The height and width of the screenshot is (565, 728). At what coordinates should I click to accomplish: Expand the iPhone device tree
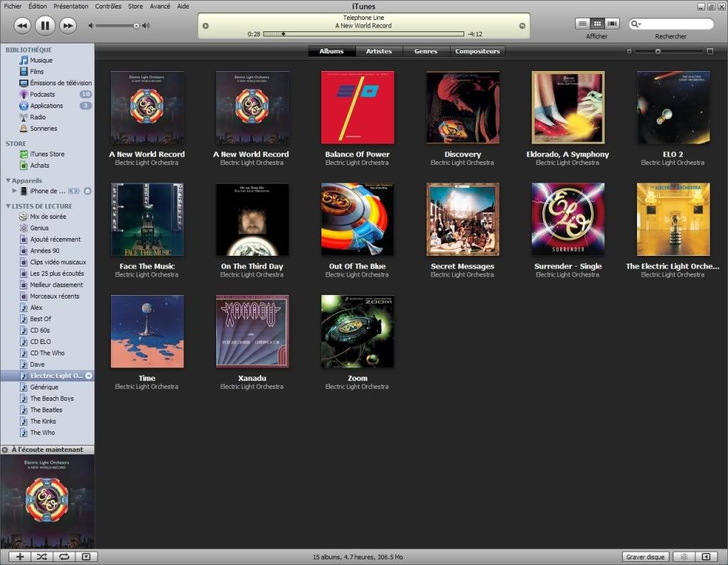[x=14, y=190]
